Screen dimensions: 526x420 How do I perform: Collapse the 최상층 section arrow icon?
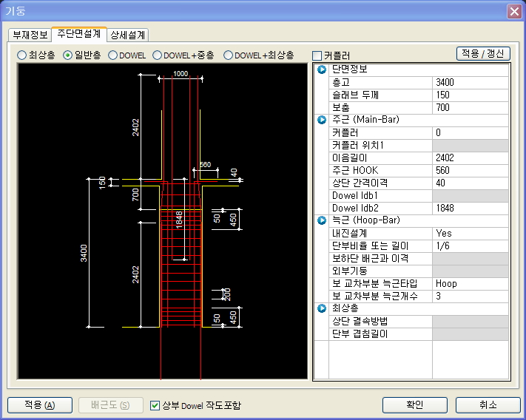coord(322,308)
